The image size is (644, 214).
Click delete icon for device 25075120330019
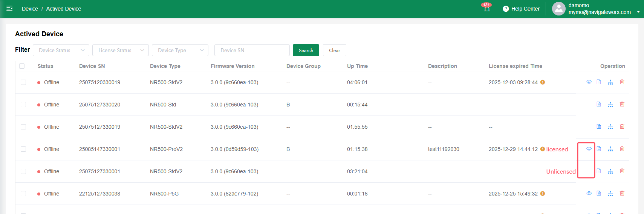622,82
